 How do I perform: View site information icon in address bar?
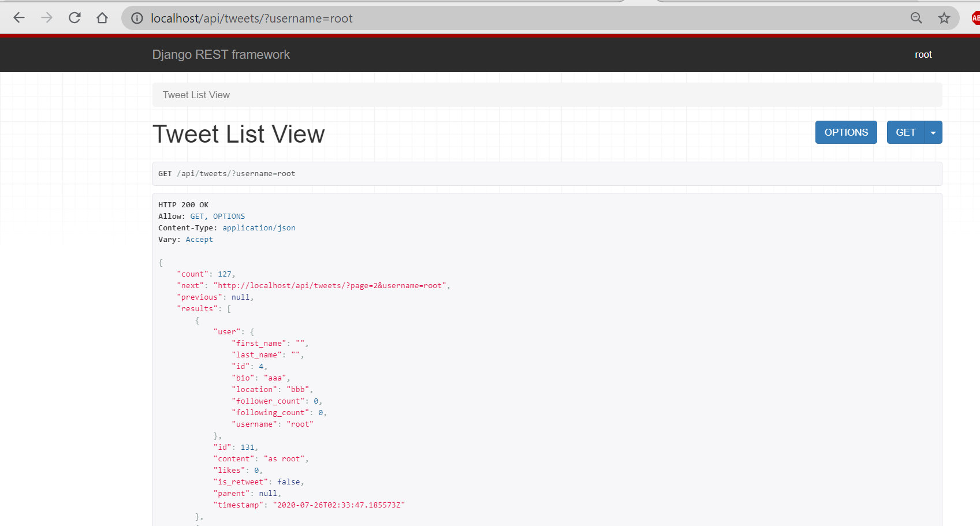137,18
